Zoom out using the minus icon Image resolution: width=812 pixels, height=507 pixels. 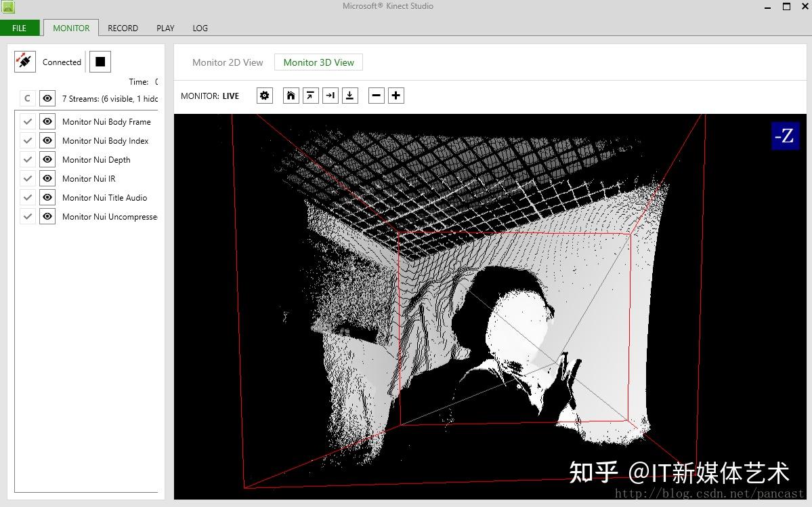(x=376, y=95)
